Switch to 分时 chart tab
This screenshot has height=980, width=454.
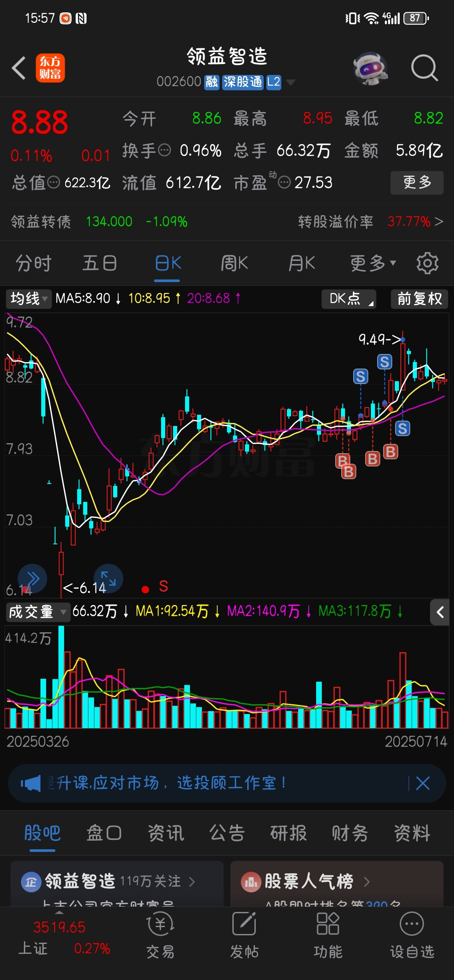point(33,263)
